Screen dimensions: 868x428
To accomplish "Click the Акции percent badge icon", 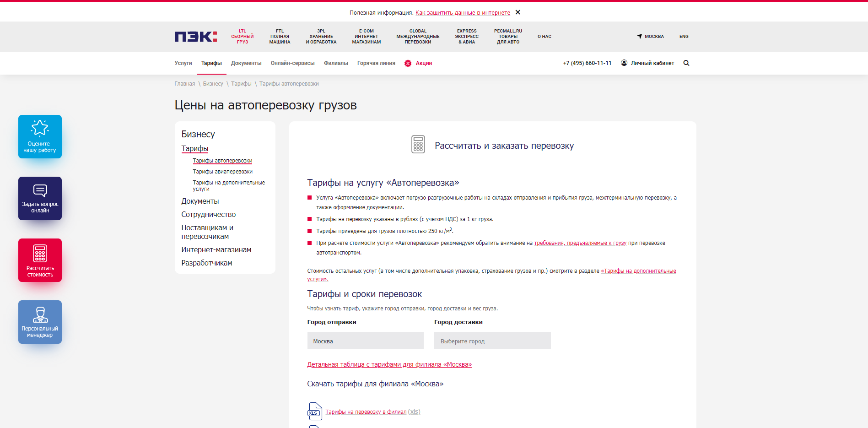I will pyautogui.click(x=408, y=63).
